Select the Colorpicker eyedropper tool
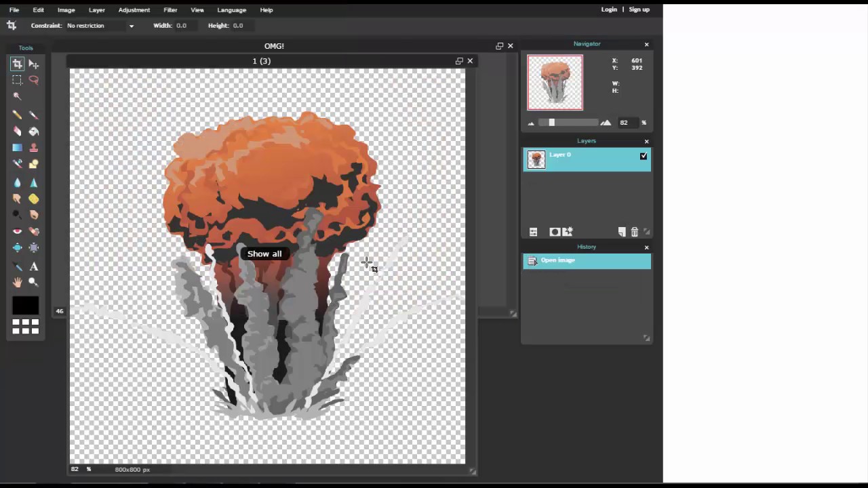The width and height of the screenshot is (868, 488). 17,267
